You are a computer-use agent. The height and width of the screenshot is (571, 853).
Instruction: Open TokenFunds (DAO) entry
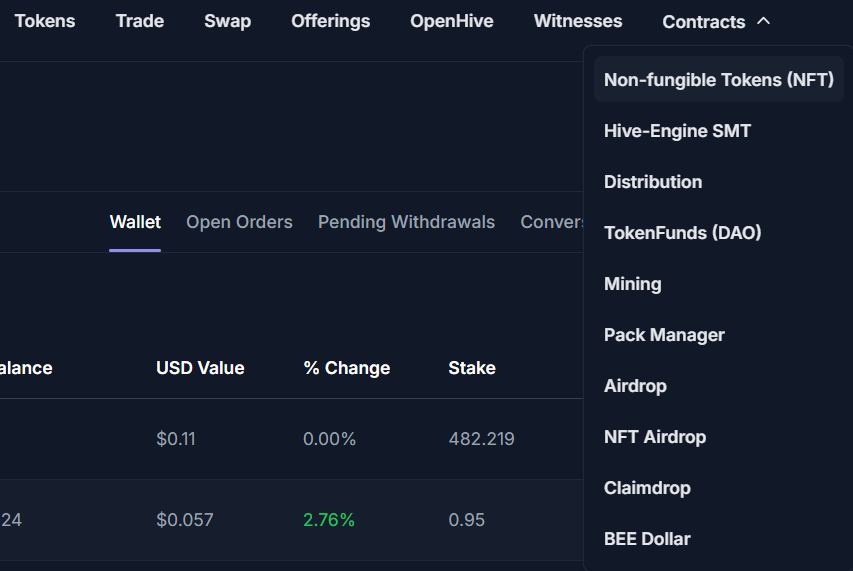(x=682, y=233)
